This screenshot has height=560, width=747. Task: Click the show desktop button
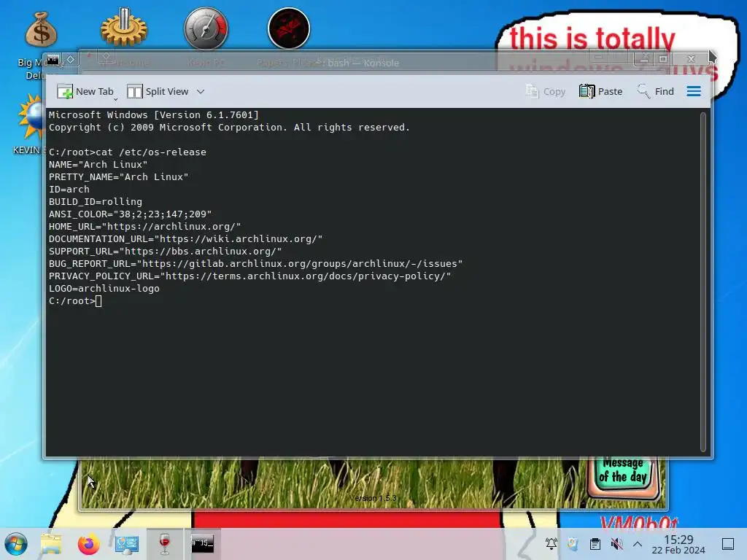point(728,544)
